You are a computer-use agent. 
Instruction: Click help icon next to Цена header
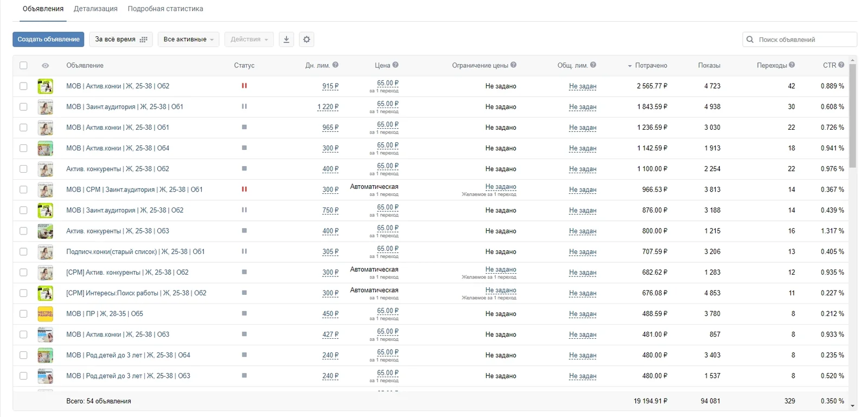(x=395, y=65)
